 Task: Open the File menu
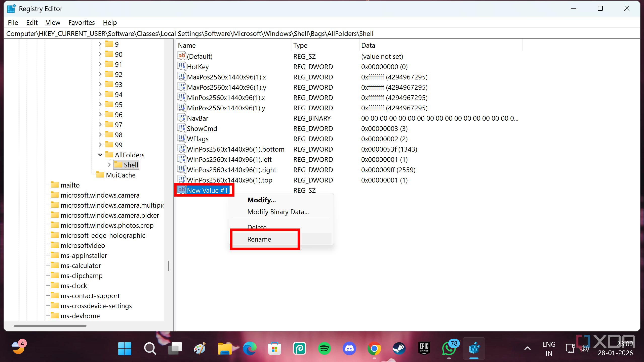[x=13, y=23]
